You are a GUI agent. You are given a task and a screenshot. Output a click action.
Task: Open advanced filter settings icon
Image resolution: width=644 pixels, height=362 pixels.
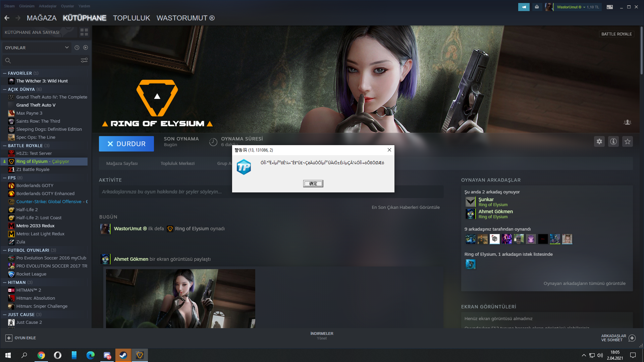click(84, 60)
